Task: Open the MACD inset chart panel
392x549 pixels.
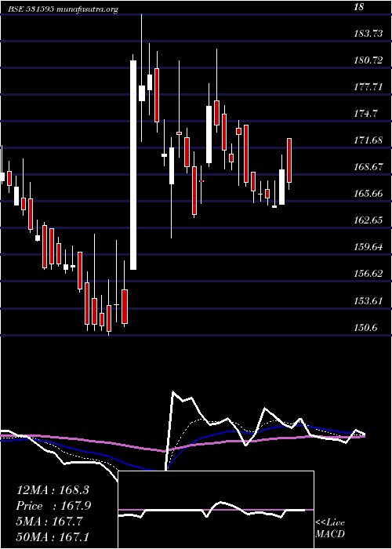Action: click(x=216, y=510)
